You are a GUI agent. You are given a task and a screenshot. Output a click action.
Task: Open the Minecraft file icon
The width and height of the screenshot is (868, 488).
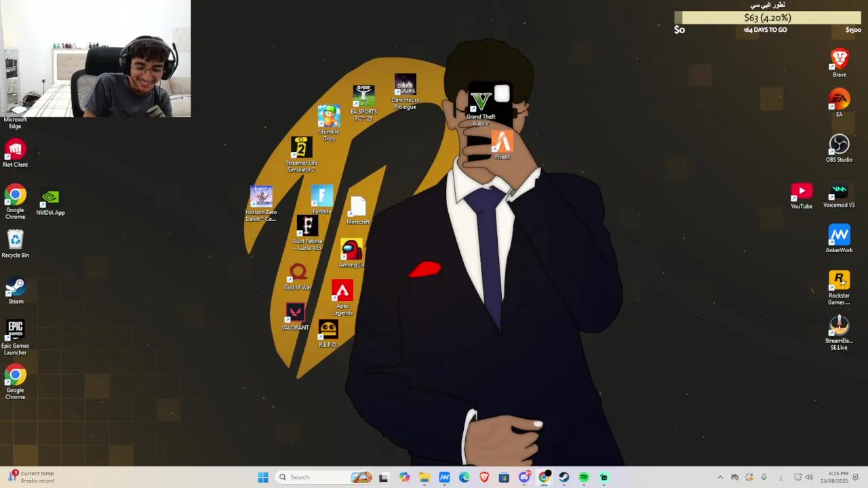click(358, 210)
